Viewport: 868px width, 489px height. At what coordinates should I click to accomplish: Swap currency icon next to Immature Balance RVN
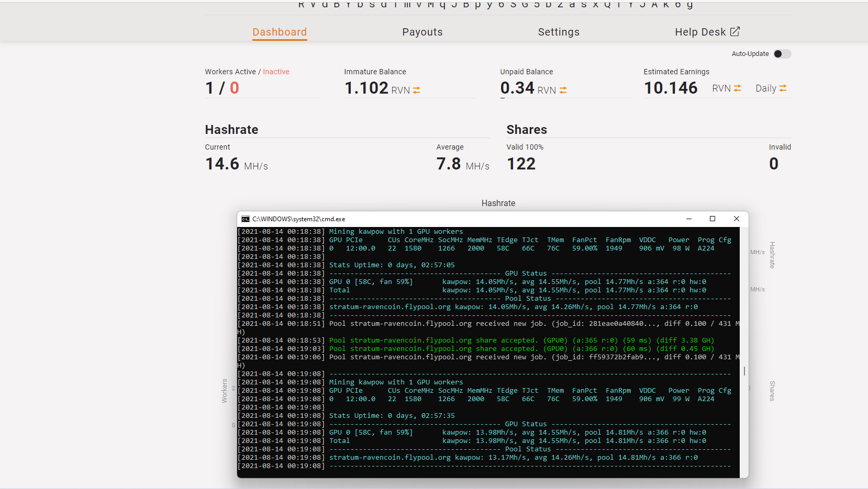point(417,90)
